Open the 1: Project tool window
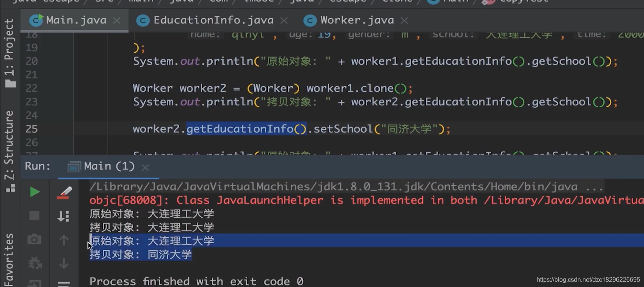The width and height of the screenshot is (644, 287). click(x=9, y=53)
